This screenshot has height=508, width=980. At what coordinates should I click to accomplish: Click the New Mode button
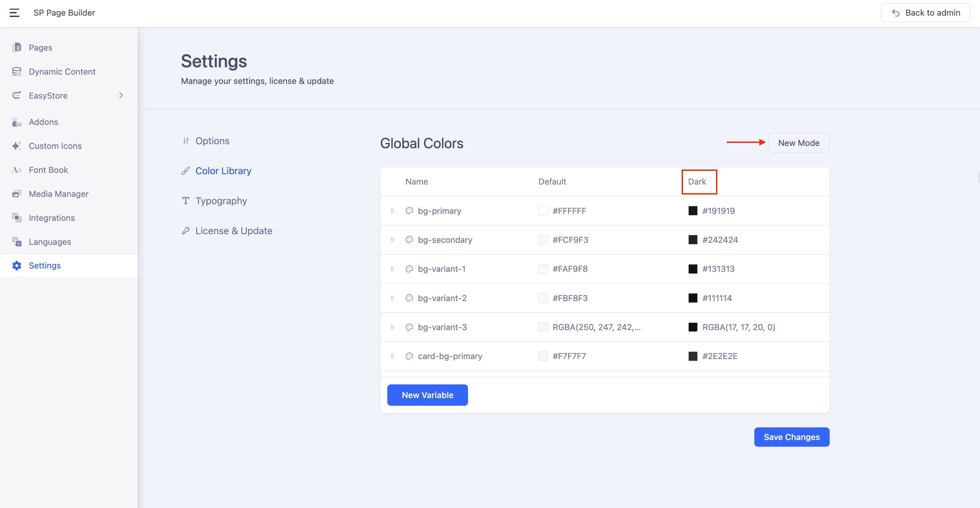click(x=799, y=143)
